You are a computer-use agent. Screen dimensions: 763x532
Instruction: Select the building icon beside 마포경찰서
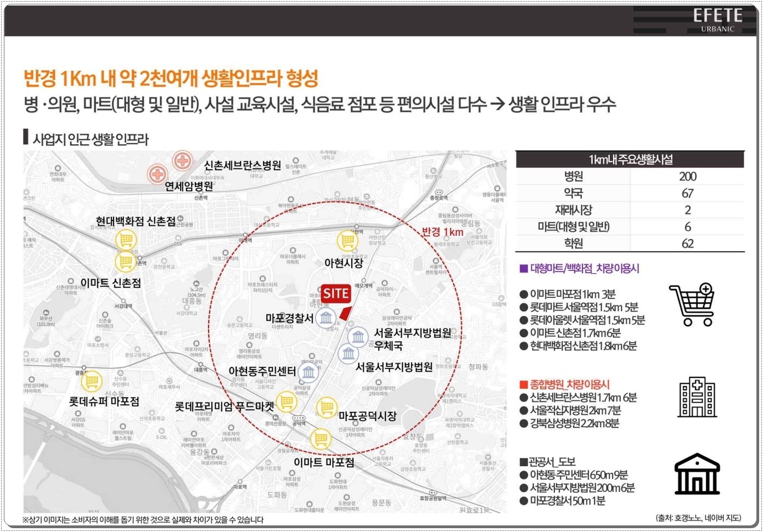pos(327,318)
